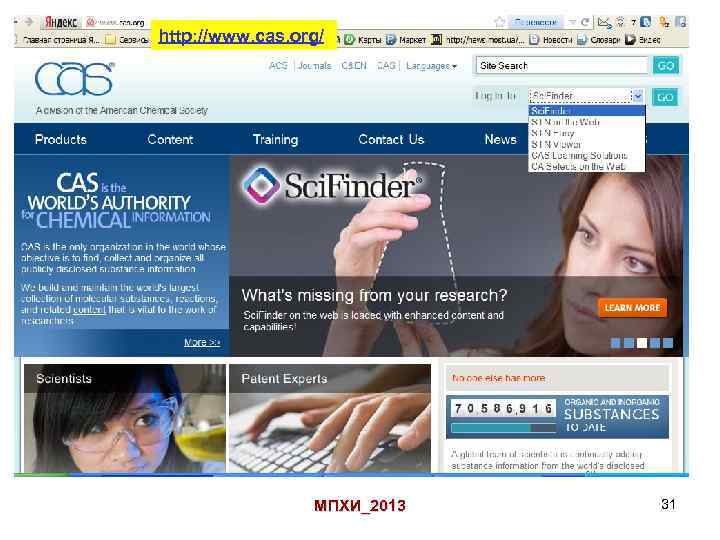Select STN on the Web option
This screenshot has height=540, width=720.
(x=586, y=122)
